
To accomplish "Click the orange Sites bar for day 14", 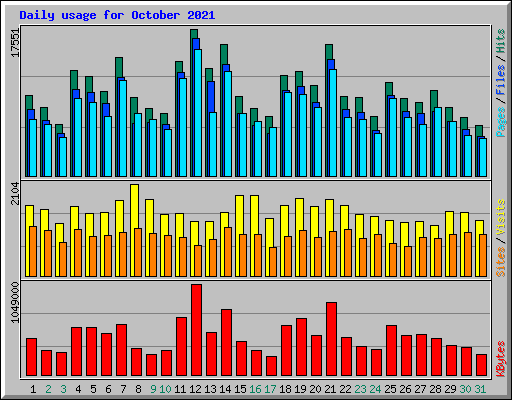I will coord(228,252).
